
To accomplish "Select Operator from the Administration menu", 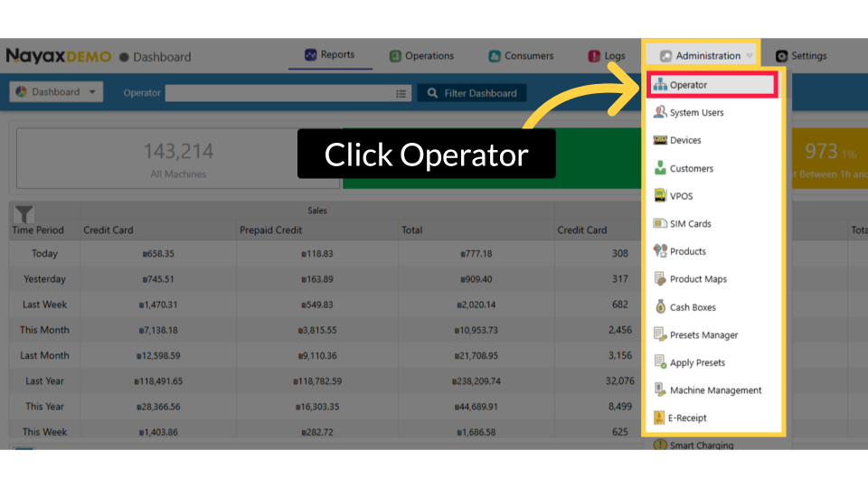I will click(712, 85).
